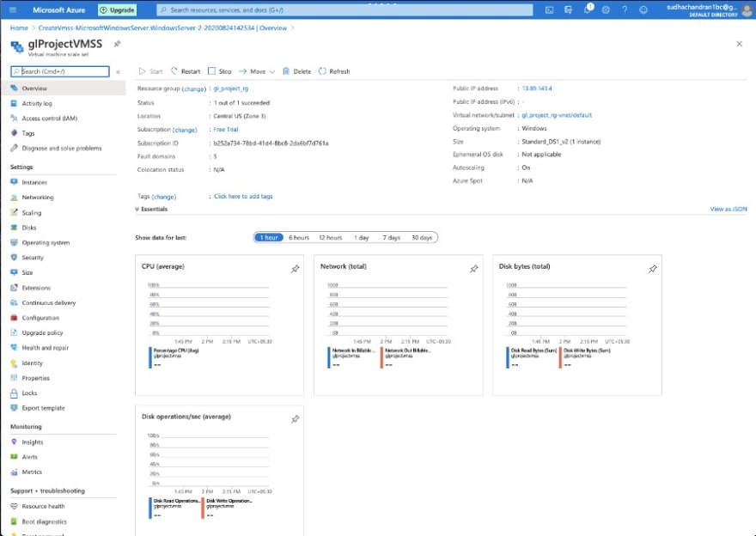The width and height of the screenshot is (756, 536).
Task: Click here to add tags link
Action: click(243, 196)
